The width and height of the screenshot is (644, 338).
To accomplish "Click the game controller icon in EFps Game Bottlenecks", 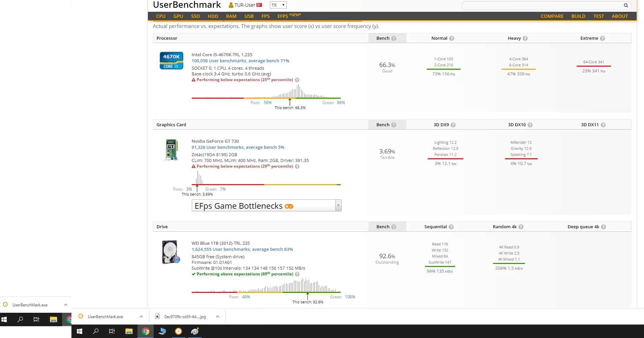I will (289, 206).
